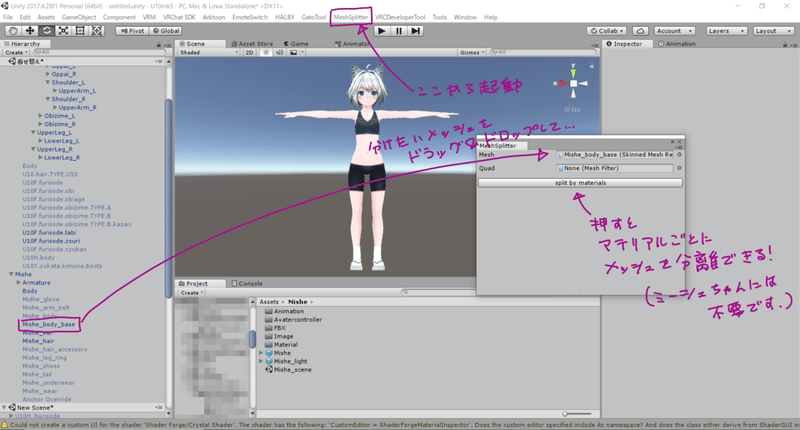Click the Hierarchy panel lock icon
800x430 pixels.
pyautogui.click(x=159, y=44)
